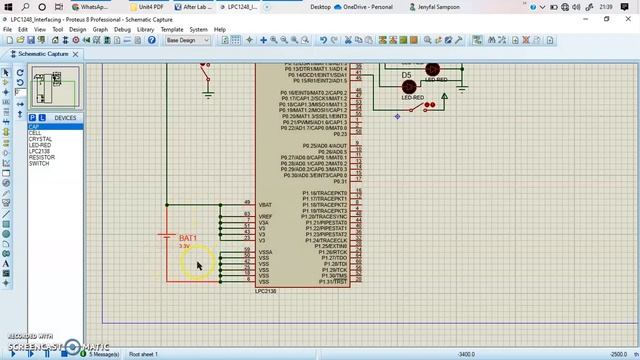Select the 2D Circle graphics tool

coord(6,234)
